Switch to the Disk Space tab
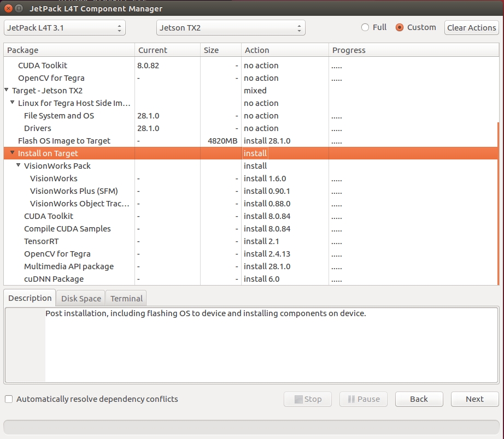The height and width of the screenshot is (439, 504). tap(81, 299)
